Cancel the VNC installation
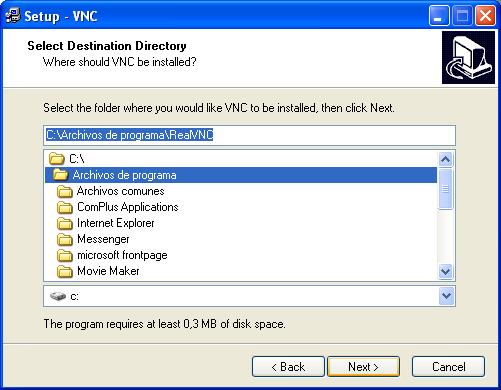 pos(448,367)
